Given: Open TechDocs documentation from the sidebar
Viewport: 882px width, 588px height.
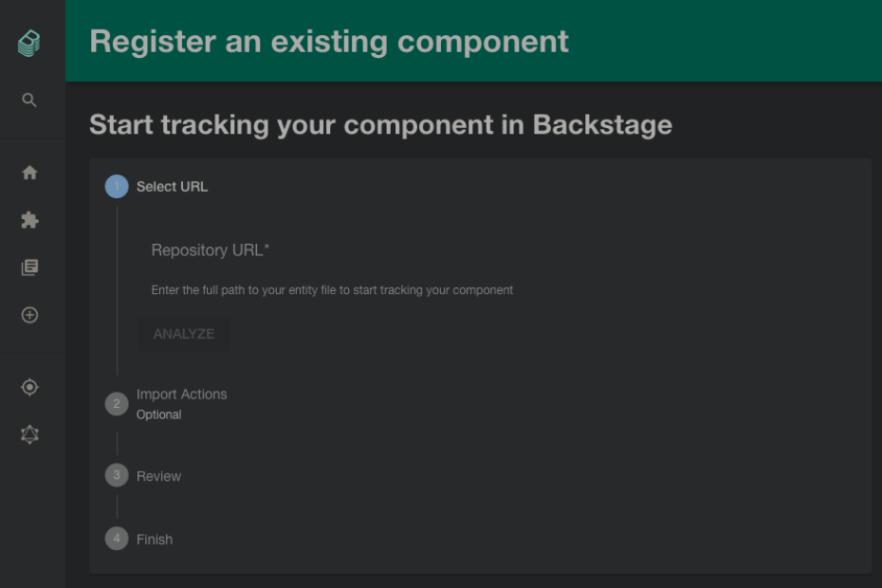Looking at the screenshot, I should 29,266.
